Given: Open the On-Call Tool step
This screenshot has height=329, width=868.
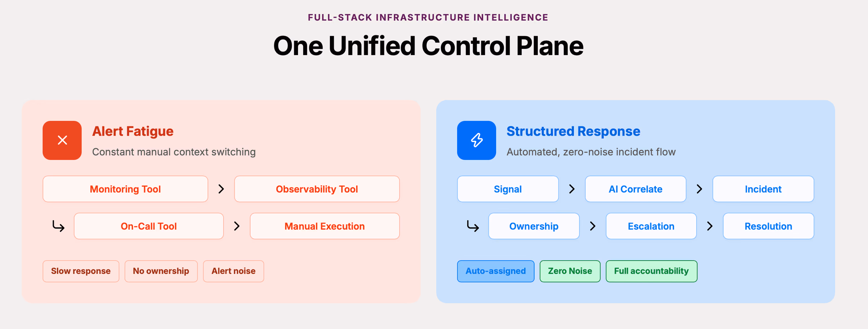Looking at the screenshot, I should [149, 226].
